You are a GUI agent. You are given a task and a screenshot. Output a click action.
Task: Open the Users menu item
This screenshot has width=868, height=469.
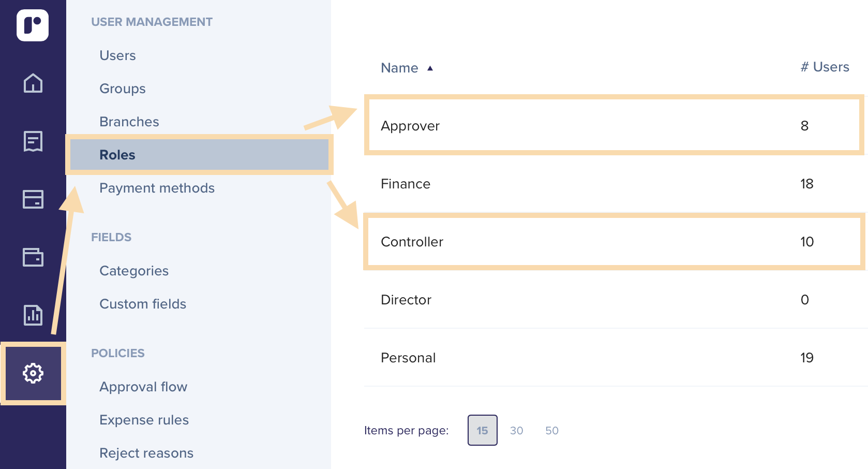pyautogui.click(x=117, y=55)
